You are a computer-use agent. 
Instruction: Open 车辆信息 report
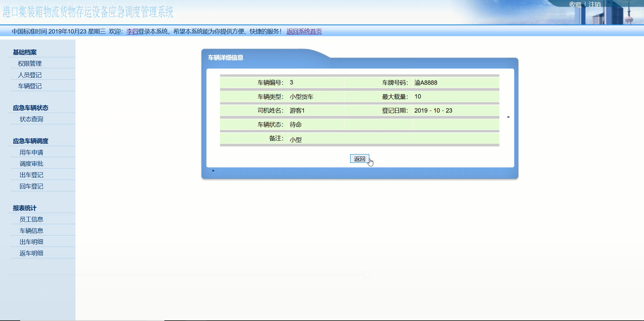click(x=31, y=231)
